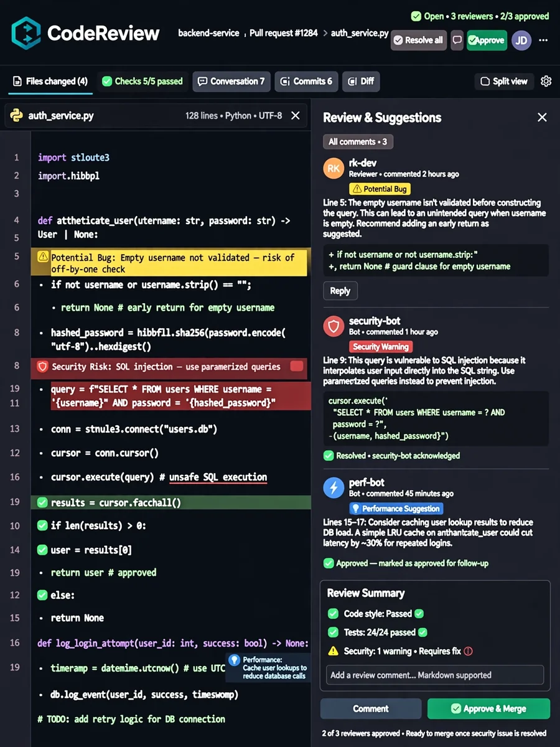560x747 pixels.
Task: Click the red Security Warning label
Action: click(380, 347)
